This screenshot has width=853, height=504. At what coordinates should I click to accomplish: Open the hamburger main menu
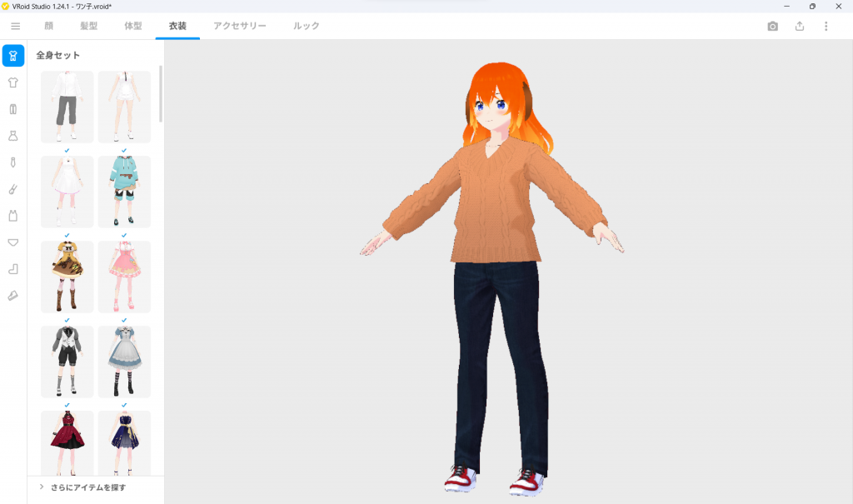pos(15,26)
